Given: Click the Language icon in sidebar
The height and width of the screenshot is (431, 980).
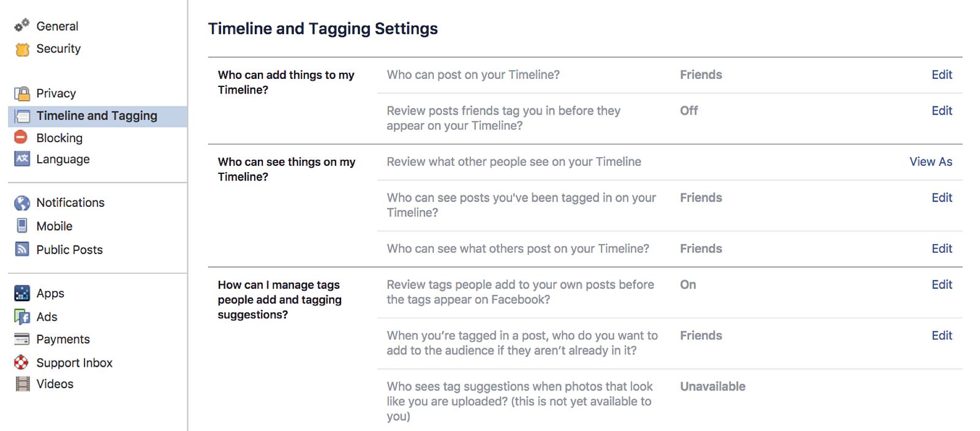Looking at the screenshot, I should coord(22,159).
